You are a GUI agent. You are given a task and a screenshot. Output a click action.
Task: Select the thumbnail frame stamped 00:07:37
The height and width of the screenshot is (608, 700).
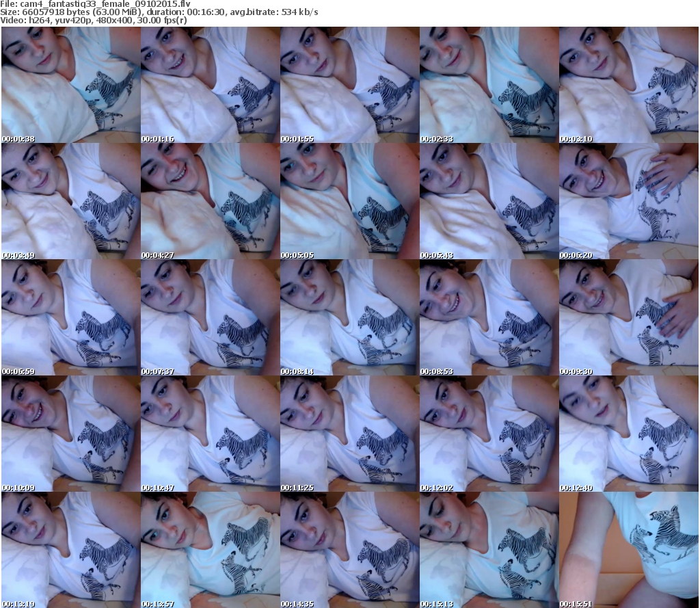coord(211,317)
